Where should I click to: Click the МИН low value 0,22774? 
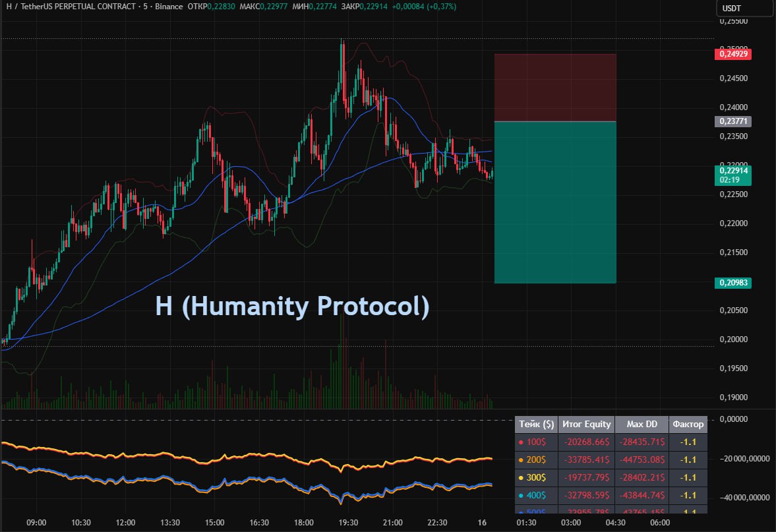point(322,7)
